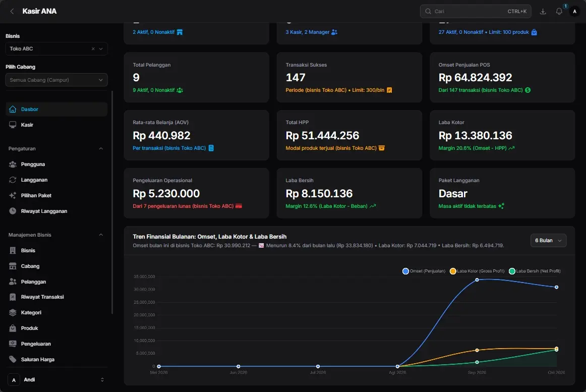The width and height of the screenshot is (586, 392).
Task: Click the back arrow beside Kasir ANA
Action: 12,11
